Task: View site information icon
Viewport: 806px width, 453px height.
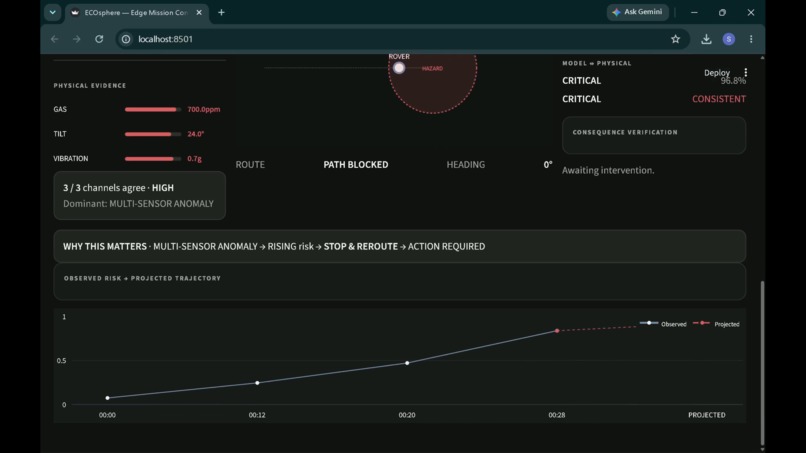Action: pos(126,39)
